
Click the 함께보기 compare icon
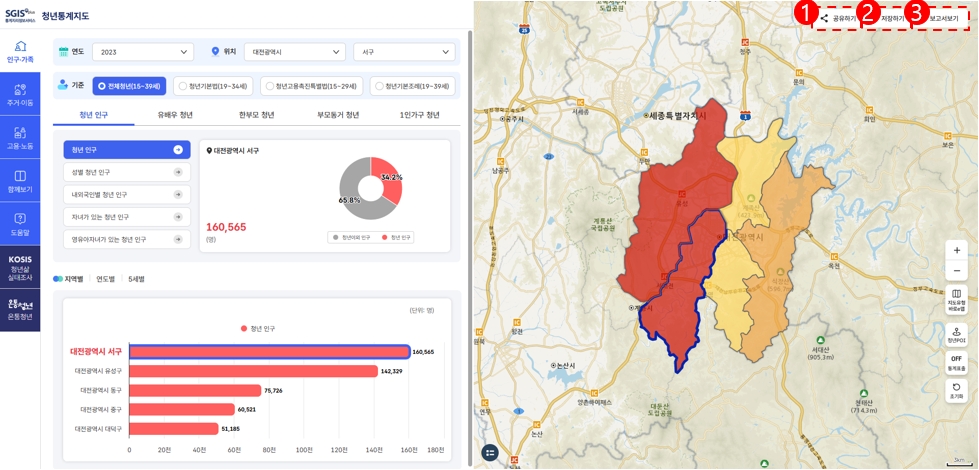[x=20, y=181]
